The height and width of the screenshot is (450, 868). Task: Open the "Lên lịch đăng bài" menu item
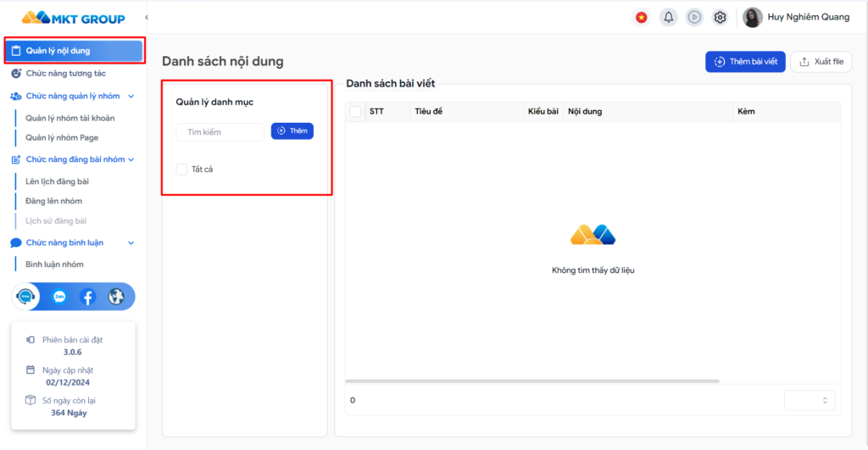[x=57, y=181]
